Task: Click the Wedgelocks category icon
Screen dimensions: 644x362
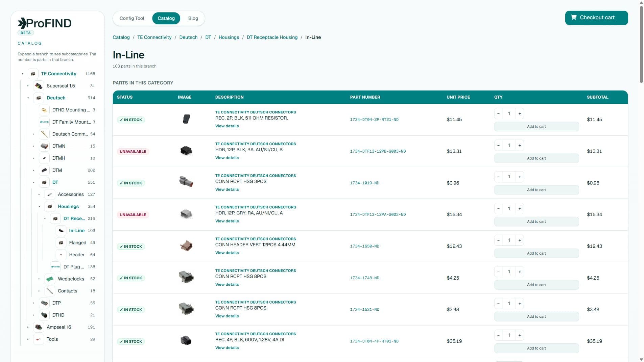Action: pos(50,279)
